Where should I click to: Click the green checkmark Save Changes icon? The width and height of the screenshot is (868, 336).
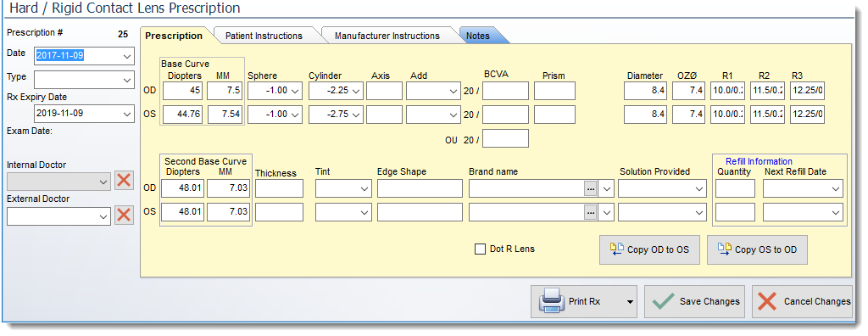[x=663, y=301]
